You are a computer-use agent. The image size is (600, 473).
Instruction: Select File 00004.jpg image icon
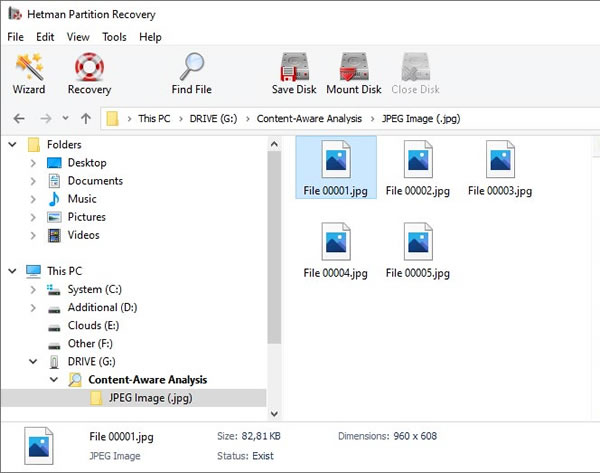[336, 241]
